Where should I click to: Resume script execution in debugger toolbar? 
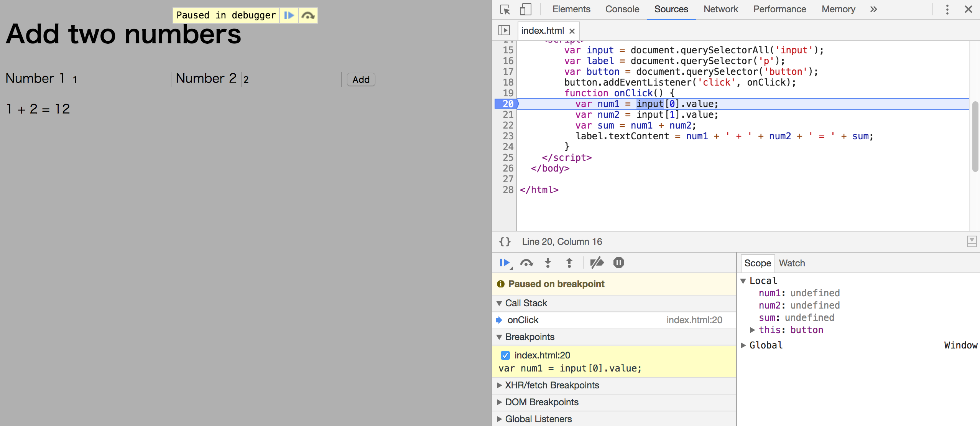(505, 263)
